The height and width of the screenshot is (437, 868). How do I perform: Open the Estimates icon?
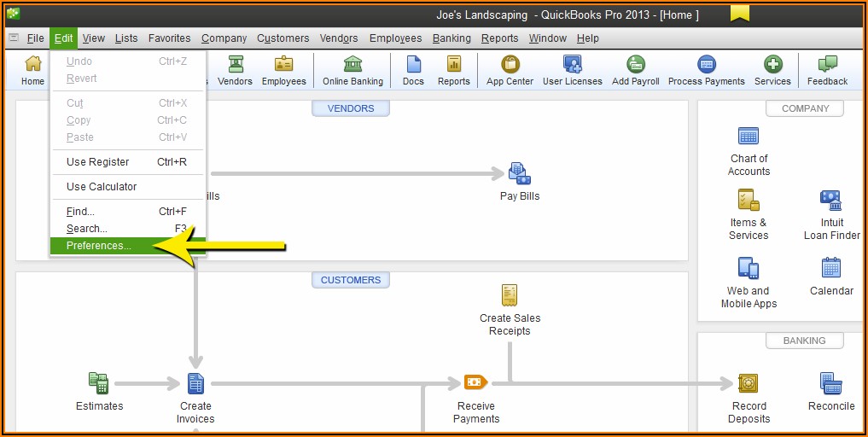coord(99,384)
